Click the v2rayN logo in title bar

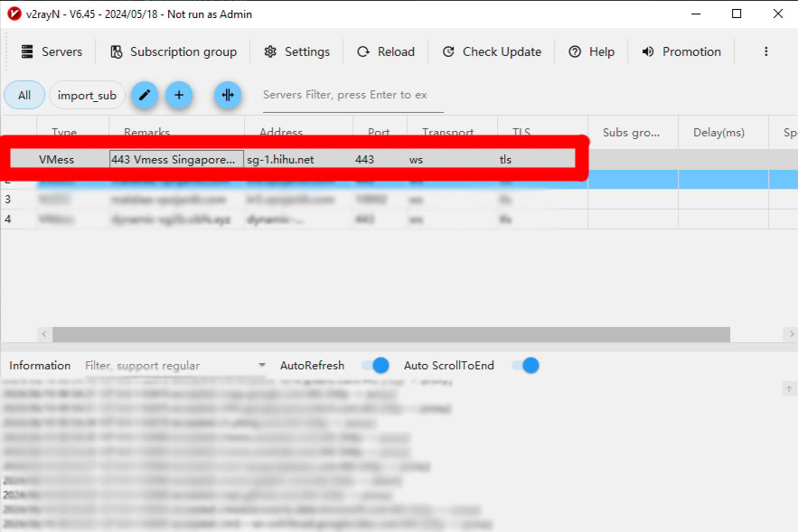coord(14,14)
